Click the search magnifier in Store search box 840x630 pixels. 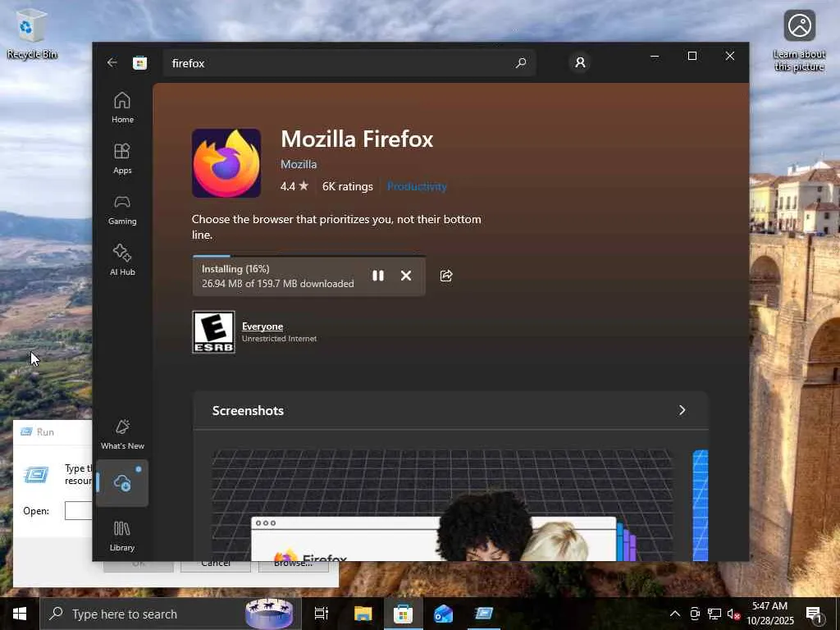521,63
